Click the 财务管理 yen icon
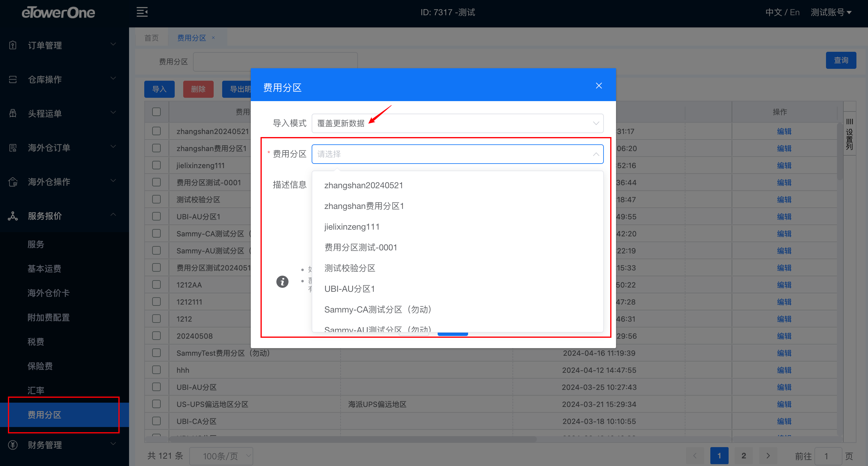Screen dimensions: 868x466 pos(13,445)
